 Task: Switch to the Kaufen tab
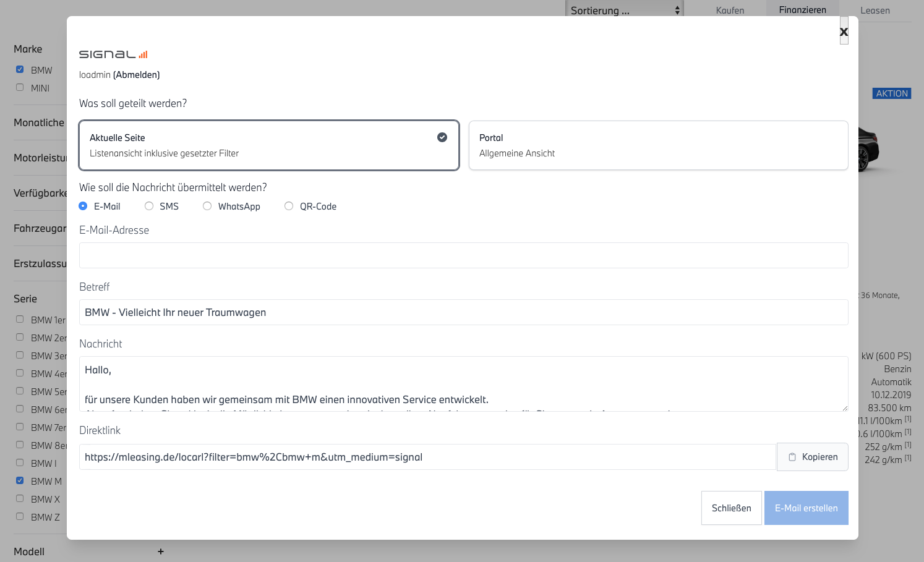coord(730,11)
